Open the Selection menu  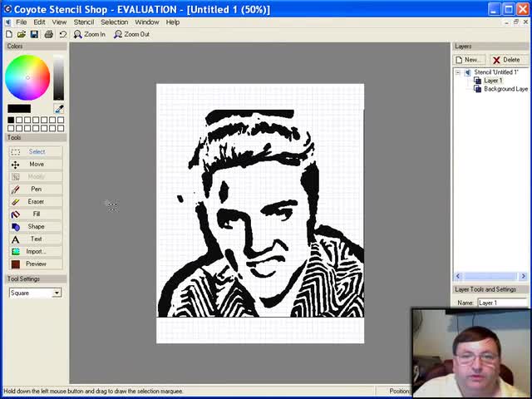[115, 22]
